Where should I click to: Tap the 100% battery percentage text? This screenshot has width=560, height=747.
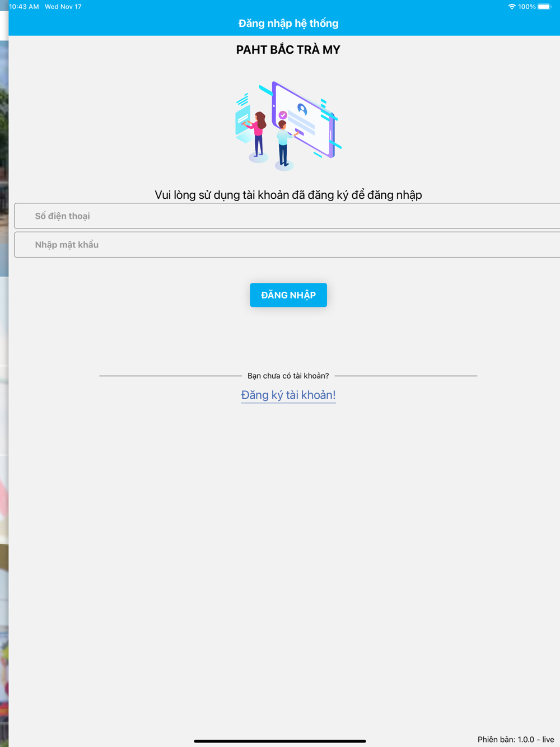[527, 7]
